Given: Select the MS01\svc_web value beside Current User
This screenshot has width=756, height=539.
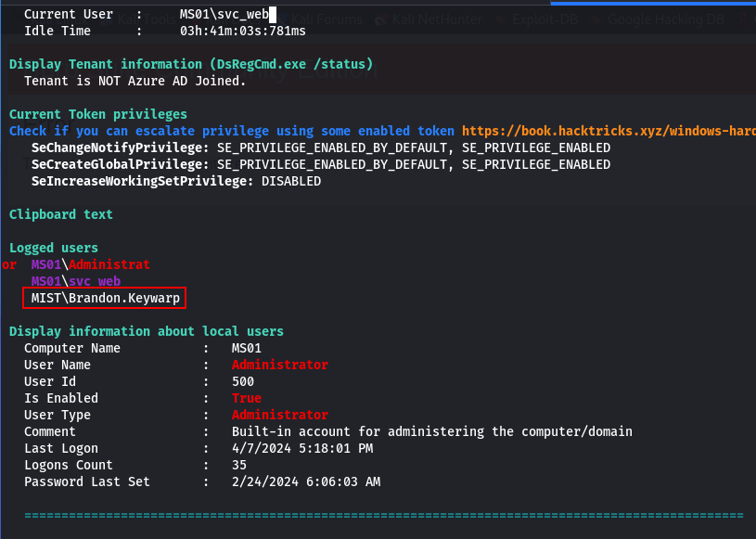Looking at the screenshot, I should [224, 15].
